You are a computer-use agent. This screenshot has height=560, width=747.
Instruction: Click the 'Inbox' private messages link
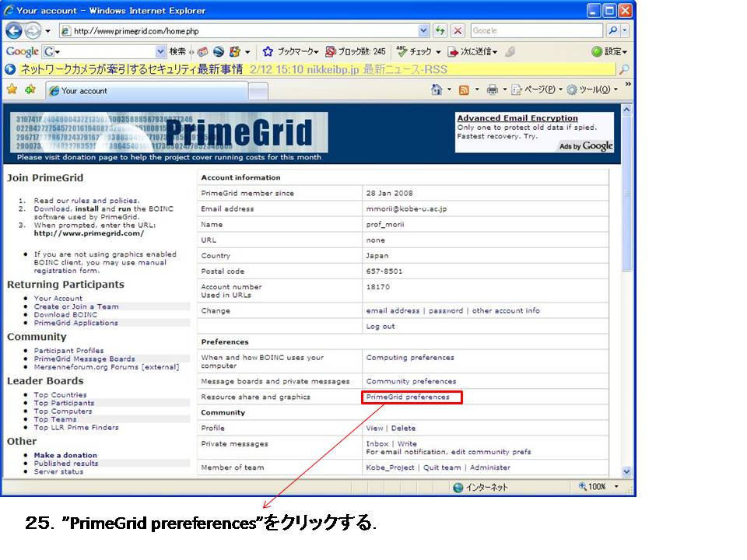[377, 444]
